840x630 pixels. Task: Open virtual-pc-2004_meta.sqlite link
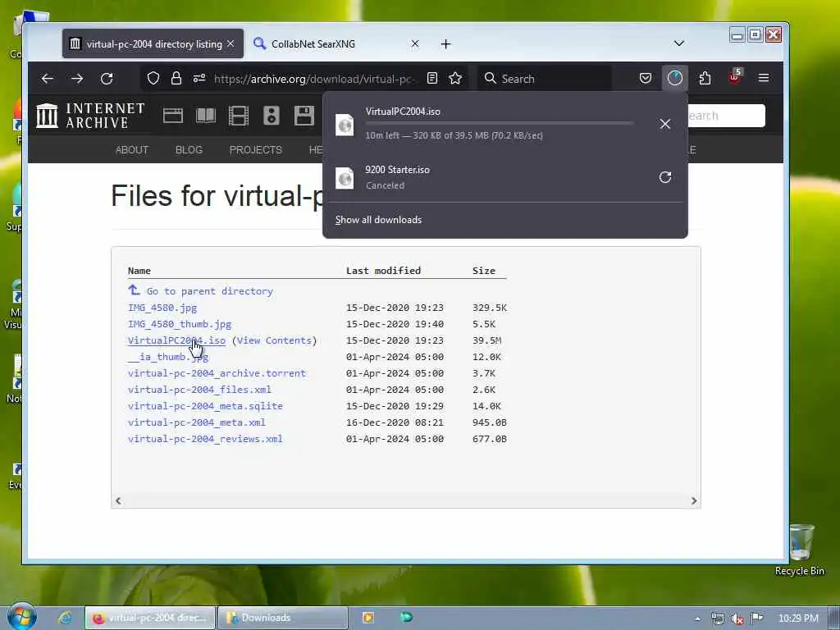[205, 406]
